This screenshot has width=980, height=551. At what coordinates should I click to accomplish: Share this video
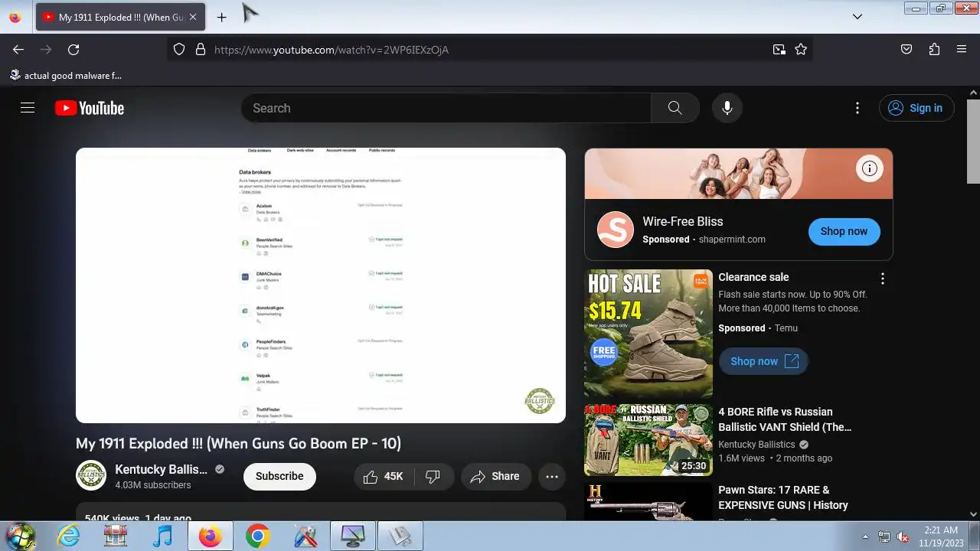click(x=495, y=476)
